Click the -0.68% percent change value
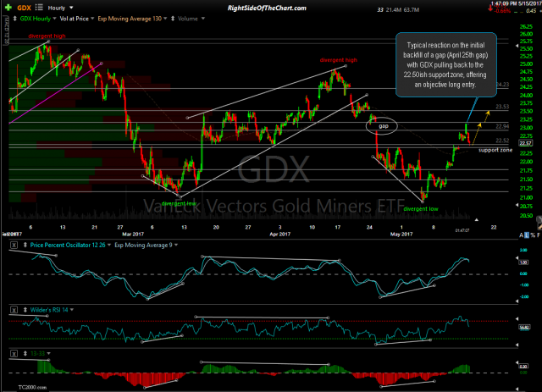Screen dimensions: 542x392 [502, 11]
